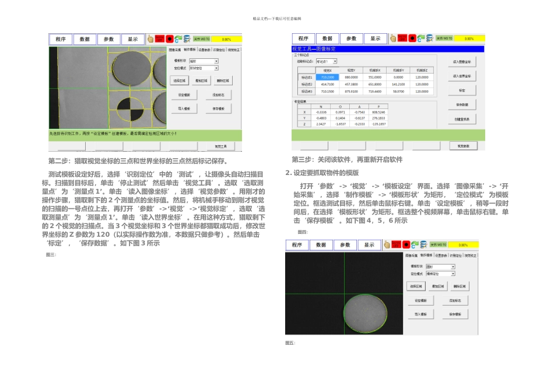Click 视觉工具 button in checkerboard-target screenshot
This screenshot has height=392, width=554.
(x=221, y=146)
